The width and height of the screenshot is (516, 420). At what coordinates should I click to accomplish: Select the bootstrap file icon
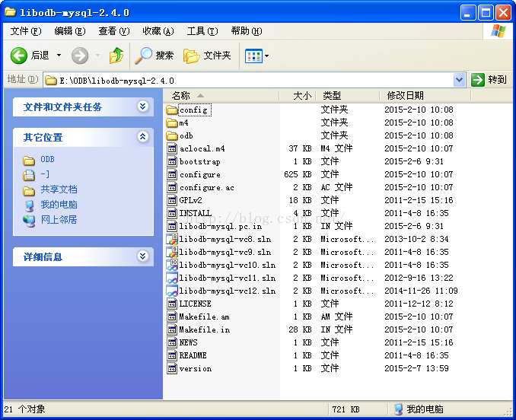point(172,162)
